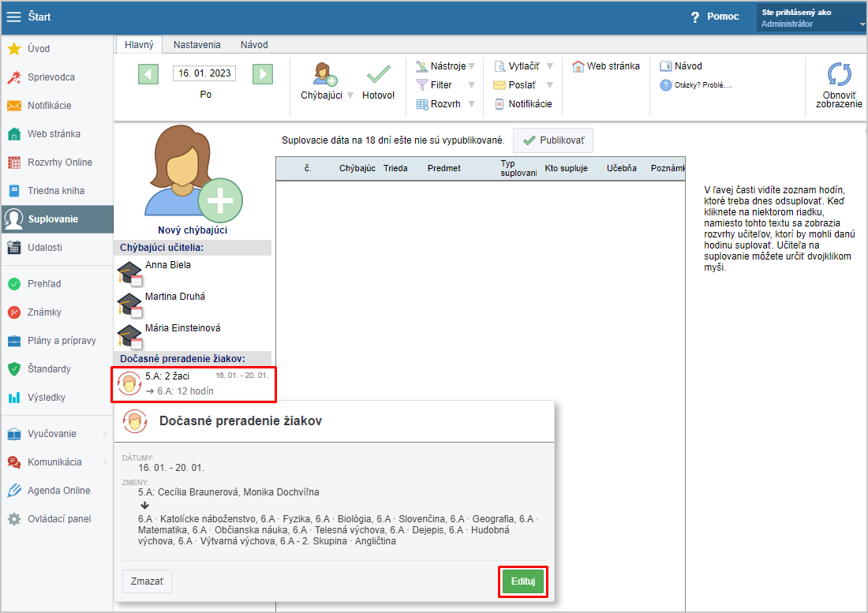868x613 pixels.
Task: Expand the Rozvrh dropdown
Action: point(472,104)
